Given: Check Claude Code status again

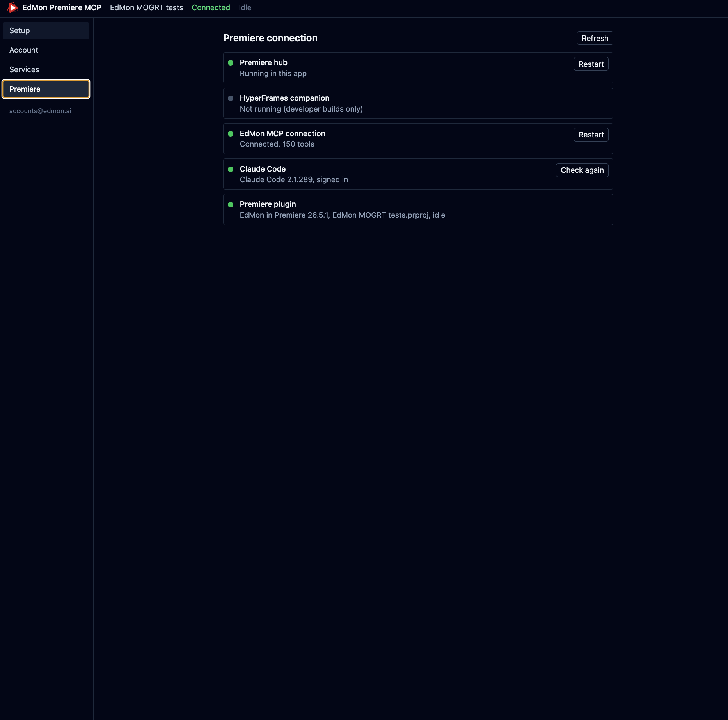Looking at the screenshot, I should pyautogui.click(x=582, y=170).
